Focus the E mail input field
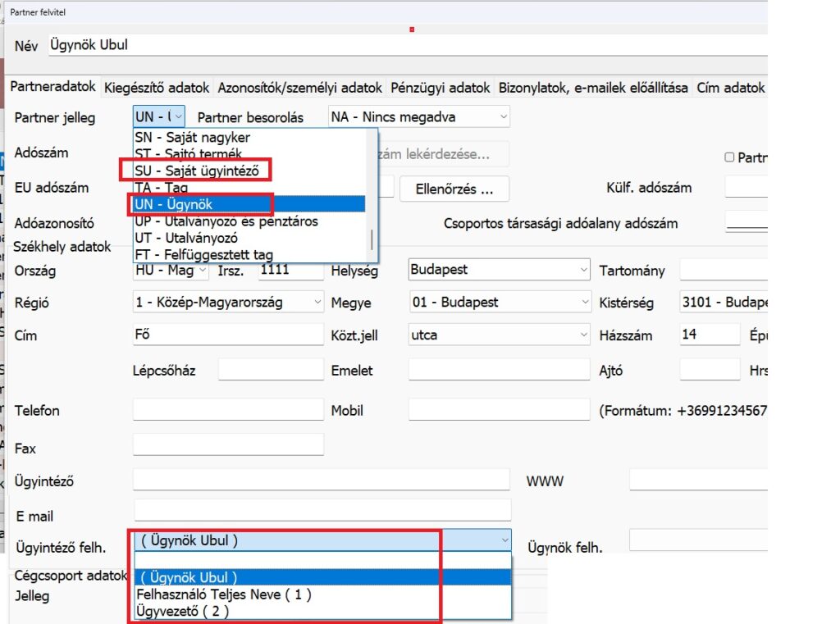The image size is (840, 624). 322,510
